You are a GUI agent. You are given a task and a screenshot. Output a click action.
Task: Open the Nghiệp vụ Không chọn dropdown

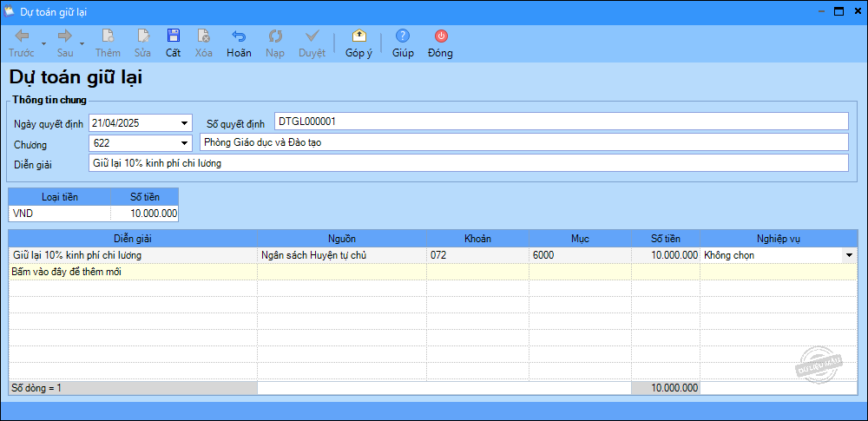849,255
